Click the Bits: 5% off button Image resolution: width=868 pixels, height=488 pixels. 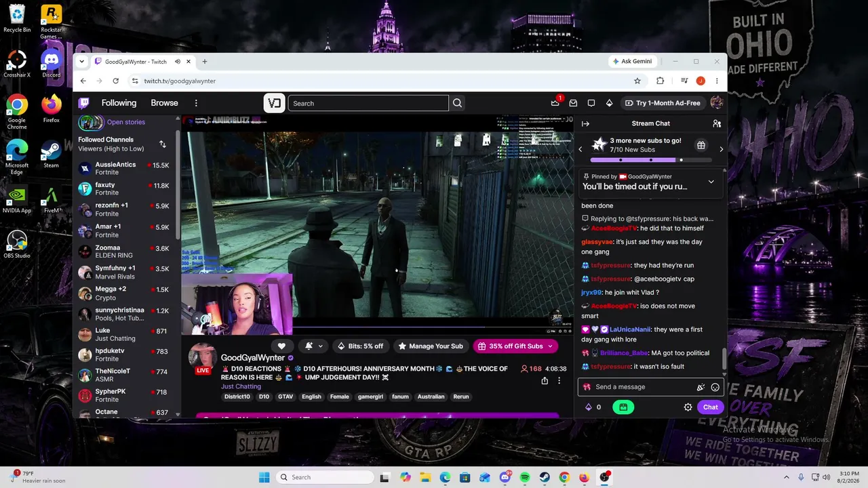[x=360, y=346]
